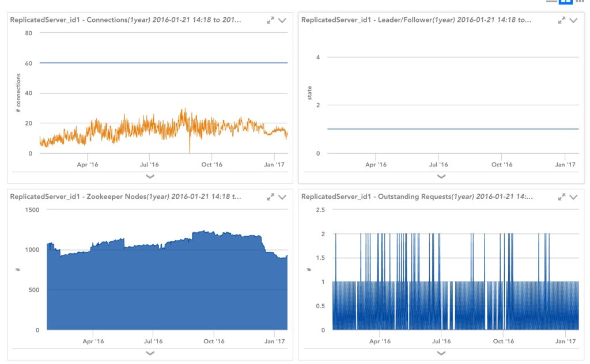Expand the legend below Outstanding Requests graph
The width and height of the screenshot is (590, 364).
(x=441, y=353)
